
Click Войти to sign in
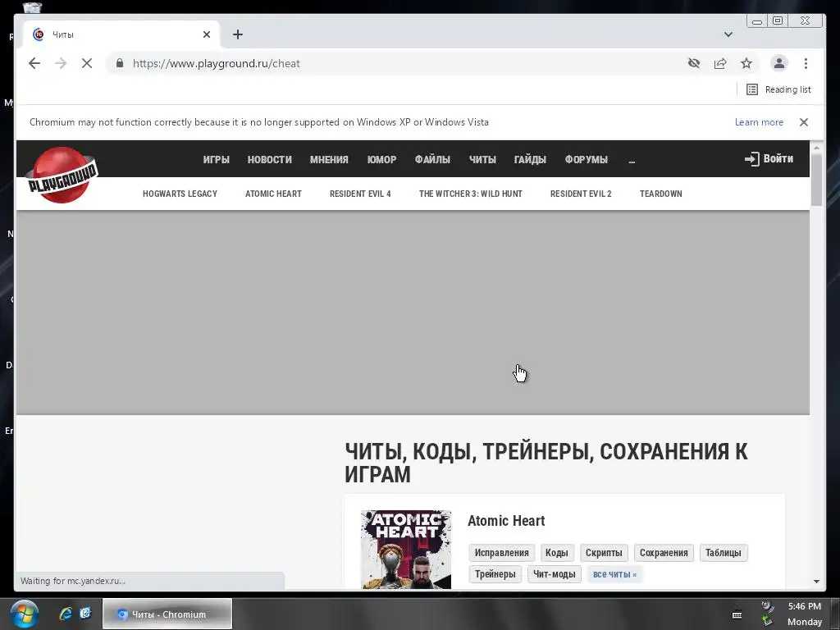[x=769, y=158]
